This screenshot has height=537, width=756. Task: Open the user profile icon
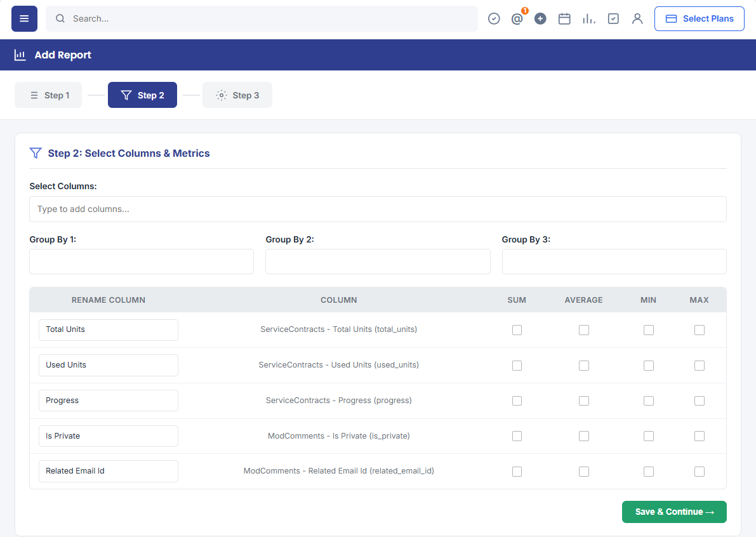point(637,19)
